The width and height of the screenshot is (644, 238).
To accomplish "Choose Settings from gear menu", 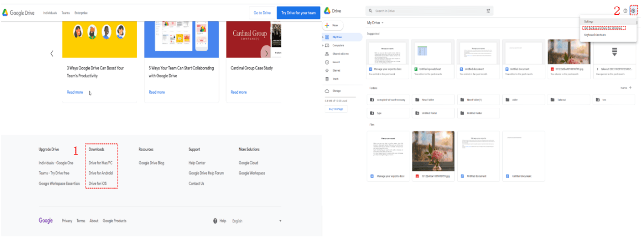I will pyautogui.click(x=609, y=21).
